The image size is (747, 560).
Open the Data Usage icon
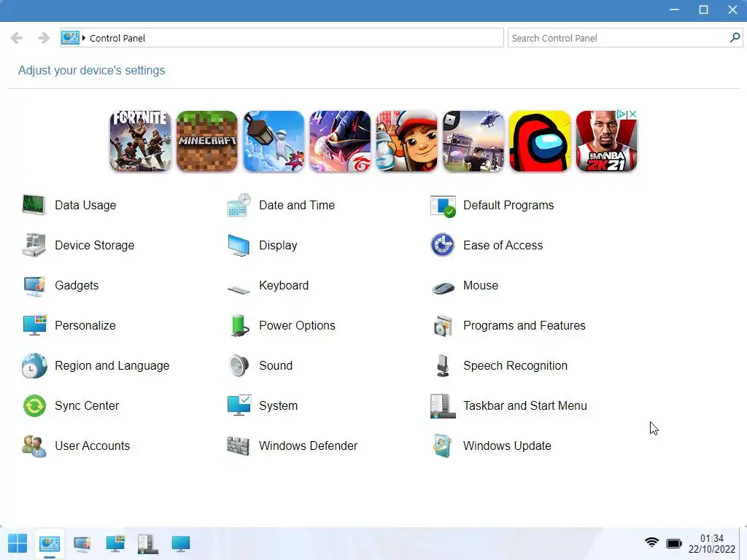[34, 205]
